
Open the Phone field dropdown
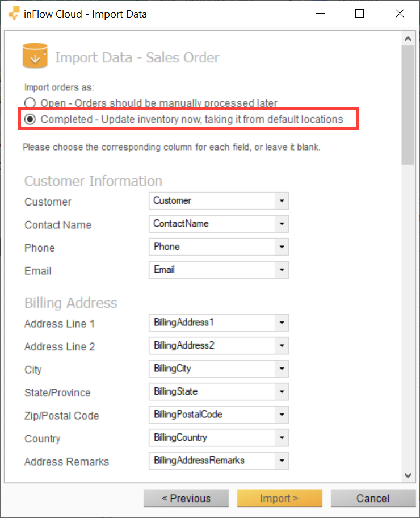pyautogui.click(x=282, y=247)
